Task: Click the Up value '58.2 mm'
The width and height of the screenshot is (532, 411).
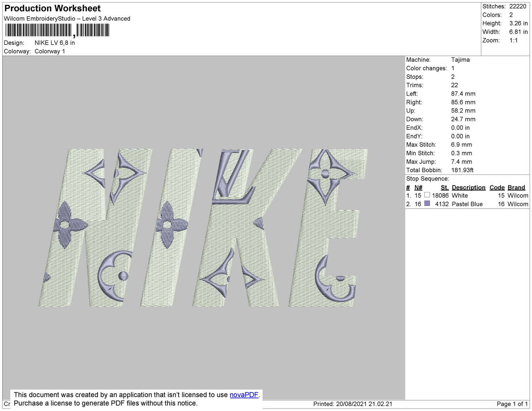Action: pyautogui.click(x=463, y=111)
